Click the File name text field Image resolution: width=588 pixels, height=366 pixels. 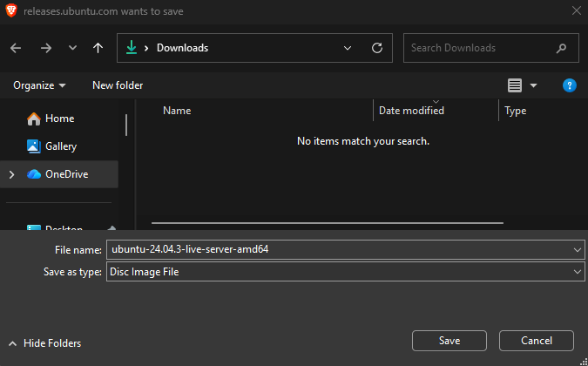coord(338,251)
